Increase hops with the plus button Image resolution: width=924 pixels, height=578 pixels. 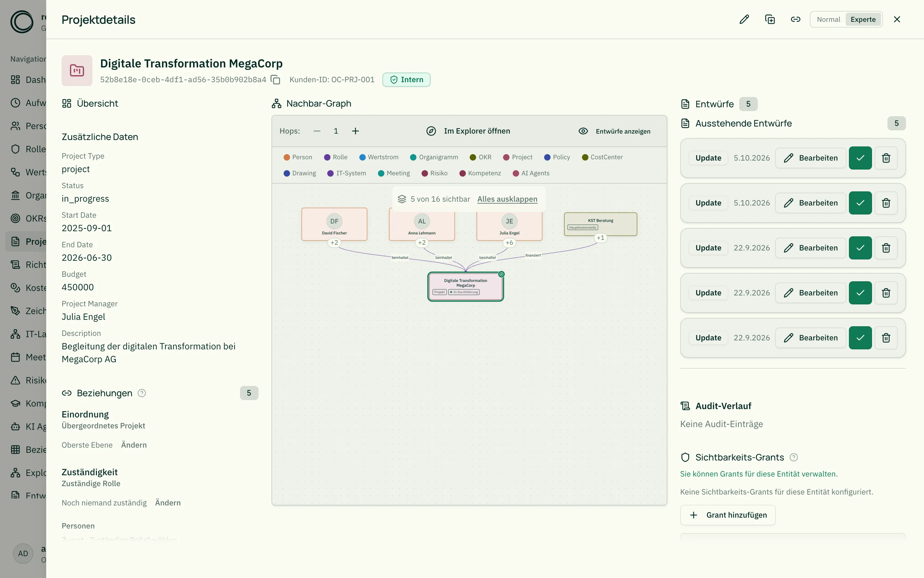click(x=355, y=131)
